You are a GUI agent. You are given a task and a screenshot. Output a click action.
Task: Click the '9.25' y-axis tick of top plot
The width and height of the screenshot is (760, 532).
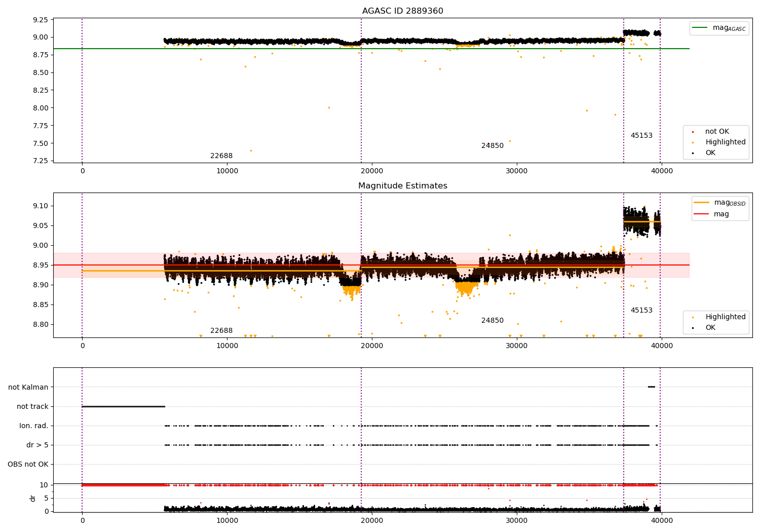(41, 20)
